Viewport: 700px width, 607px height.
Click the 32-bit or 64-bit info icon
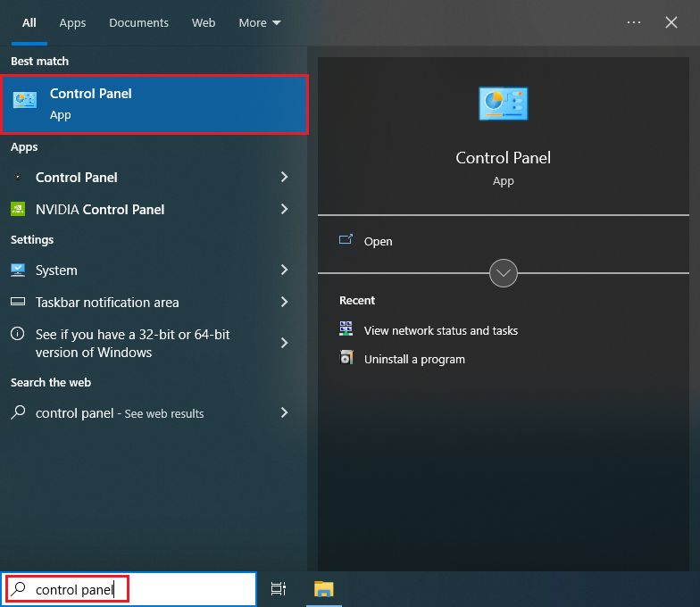click(x=18, y=334)
